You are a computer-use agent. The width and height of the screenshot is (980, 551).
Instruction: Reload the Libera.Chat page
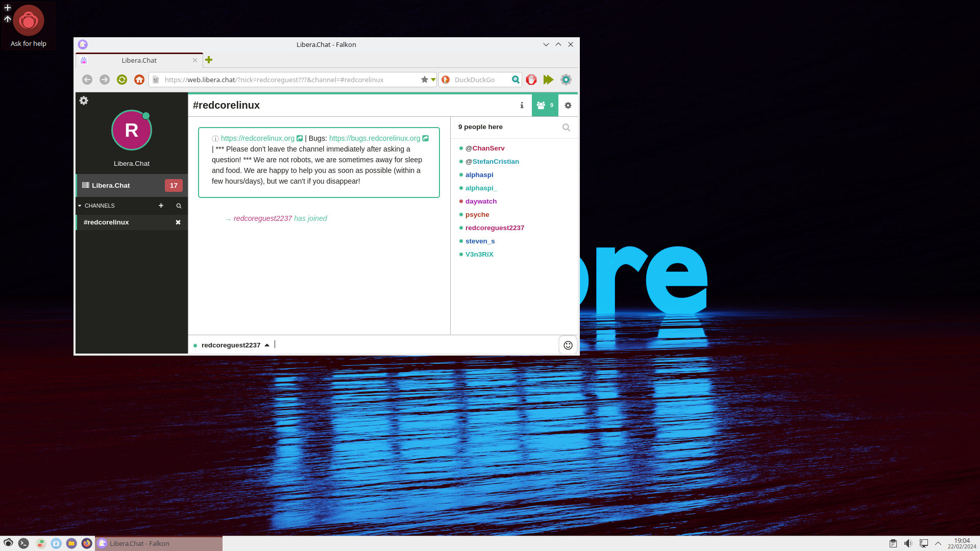tap(122, 80)
